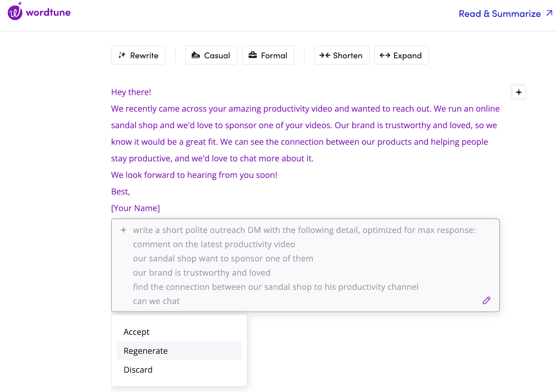Choose Accept from the suggestion menu
The image size is (557, 392).
pos(136,332)
